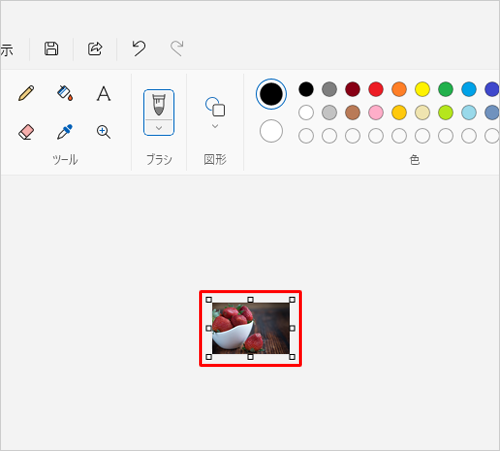This screenshot has width=500, height=451.
Task: Expand the Shapes (図形) dropdown chevron
Action: 215,126
